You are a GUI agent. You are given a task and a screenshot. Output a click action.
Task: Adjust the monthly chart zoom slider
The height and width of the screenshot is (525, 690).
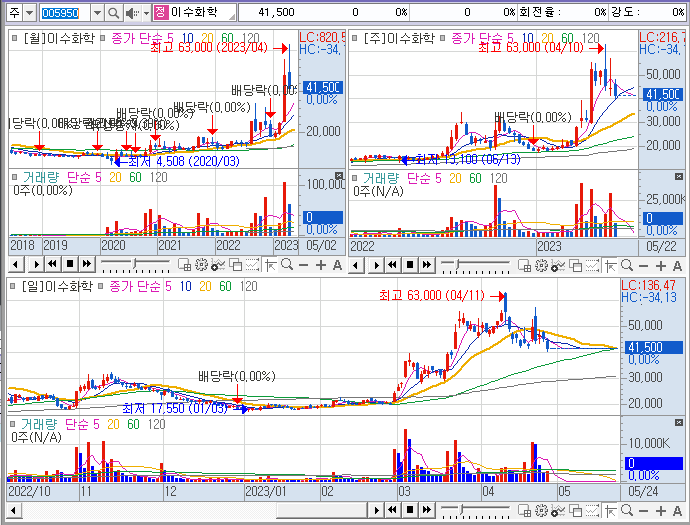tap(135, 264)
